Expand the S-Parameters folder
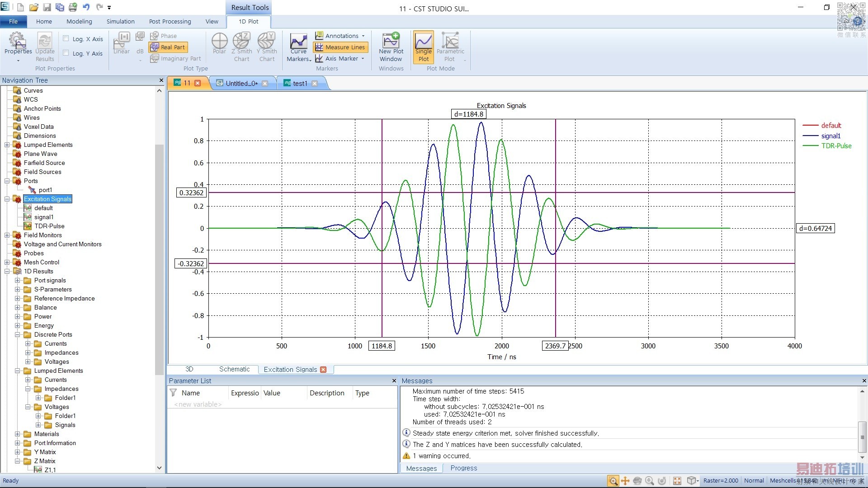 pyautogui.click(x=18, y=289)
